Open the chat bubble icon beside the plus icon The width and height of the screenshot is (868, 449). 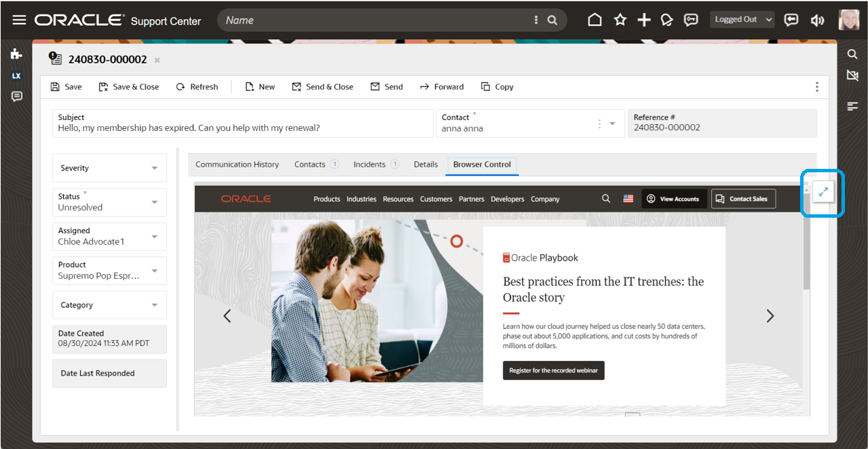pyautogui.click(x=667, y=20)
